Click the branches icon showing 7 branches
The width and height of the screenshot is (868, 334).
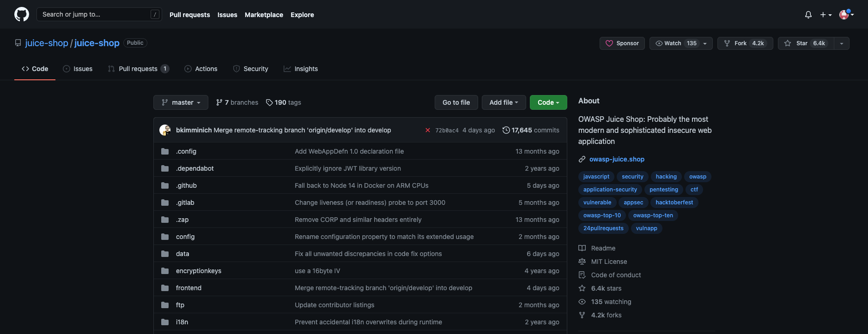[x=219, y=102]
